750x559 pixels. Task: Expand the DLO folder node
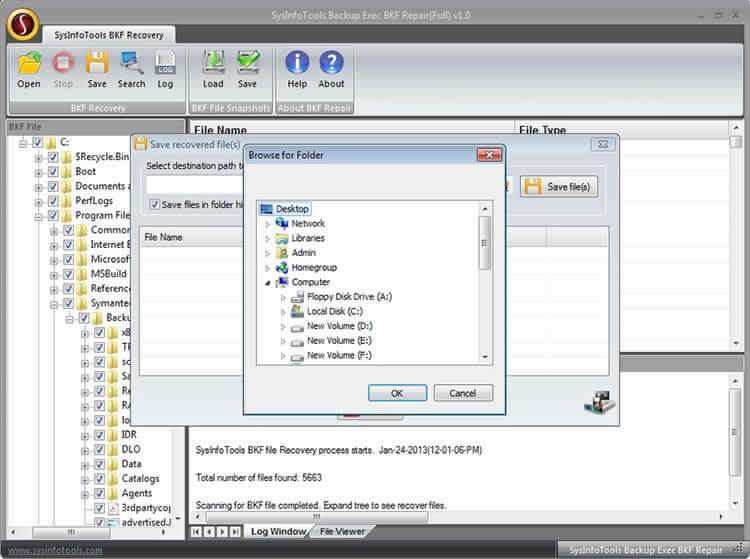click(84, 450)
